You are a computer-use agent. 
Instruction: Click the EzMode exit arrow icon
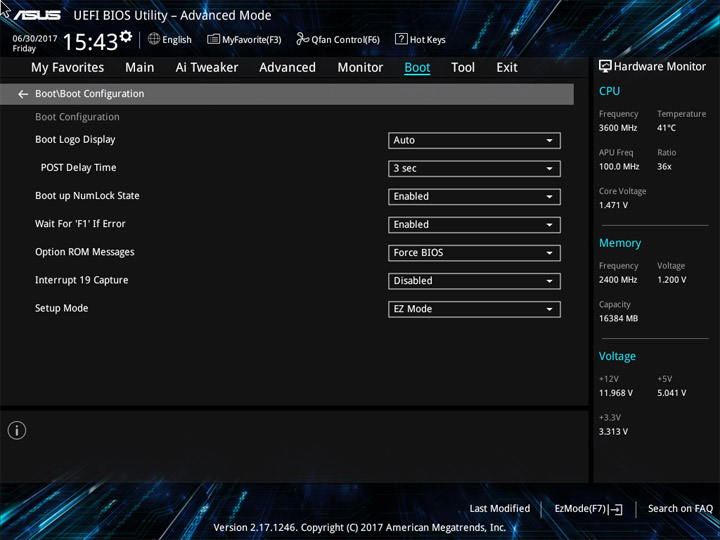tap(616, 509)
